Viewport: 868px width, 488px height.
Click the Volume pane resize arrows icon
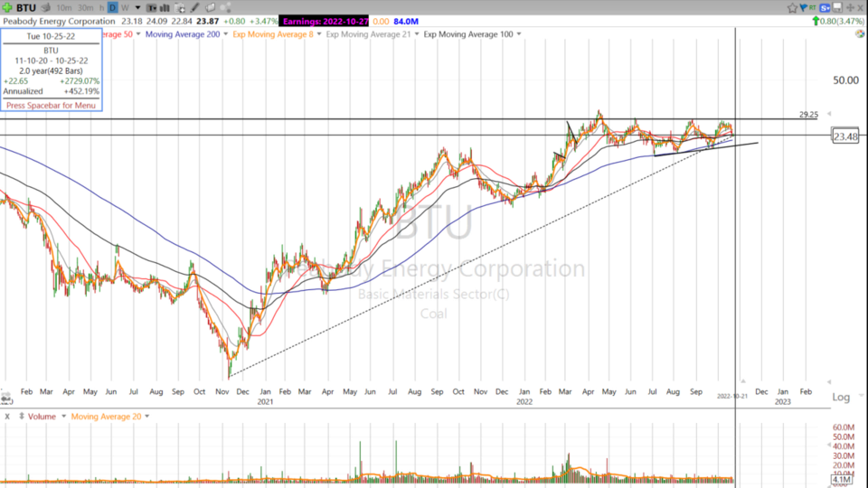(x=22, y=416)
